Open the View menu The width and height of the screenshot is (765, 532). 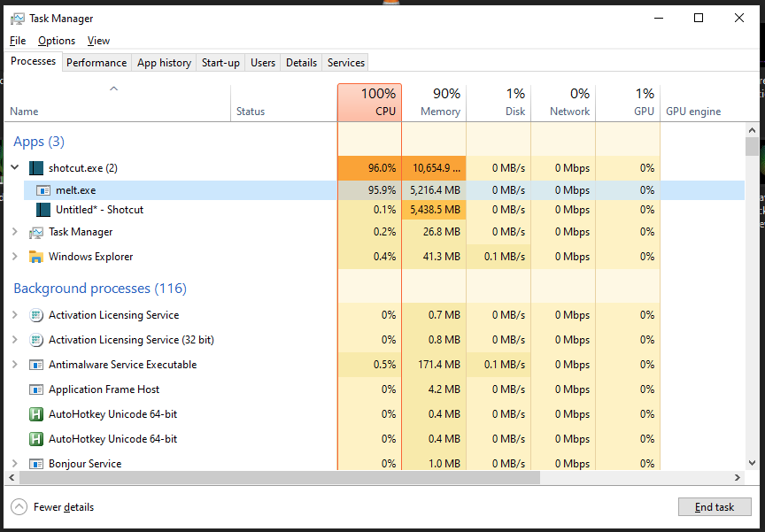(x=97, y=40)
